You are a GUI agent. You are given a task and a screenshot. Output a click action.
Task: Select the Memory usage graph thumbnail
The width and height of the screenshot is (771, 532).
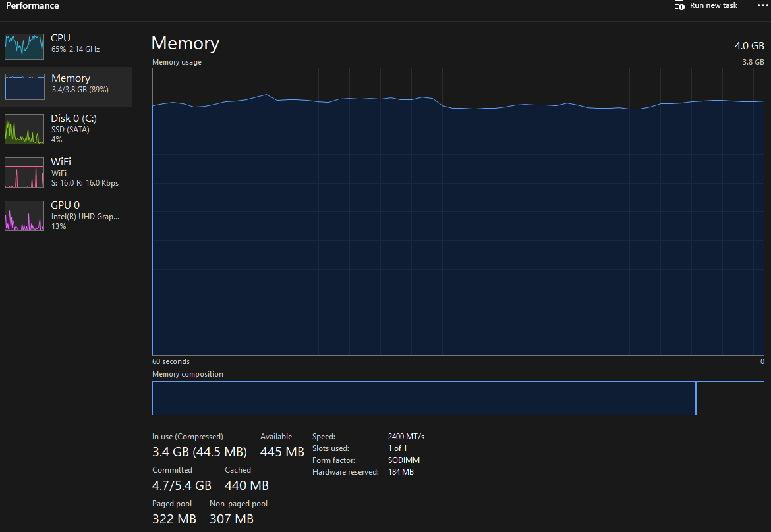pyautogui.click(x=24, y=87)
